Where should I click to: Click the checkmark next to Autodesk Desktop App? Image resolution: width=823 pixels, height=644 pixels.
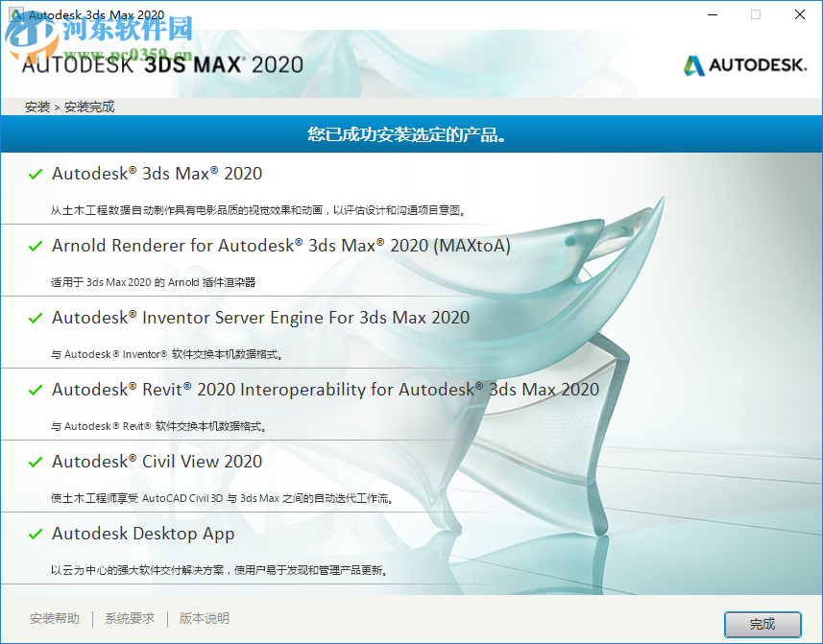[x=36, y=534]
